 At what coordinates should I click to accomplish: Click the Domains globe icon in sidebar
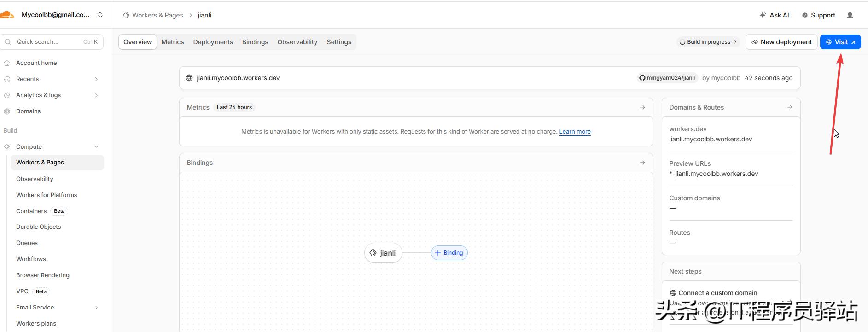7,111
